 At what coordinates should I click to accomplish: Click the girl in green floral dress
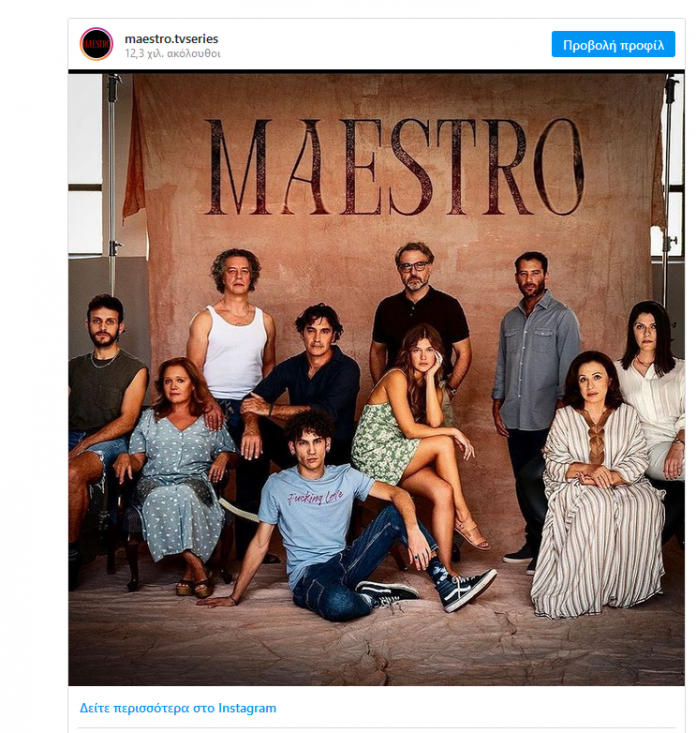point(410,420)
